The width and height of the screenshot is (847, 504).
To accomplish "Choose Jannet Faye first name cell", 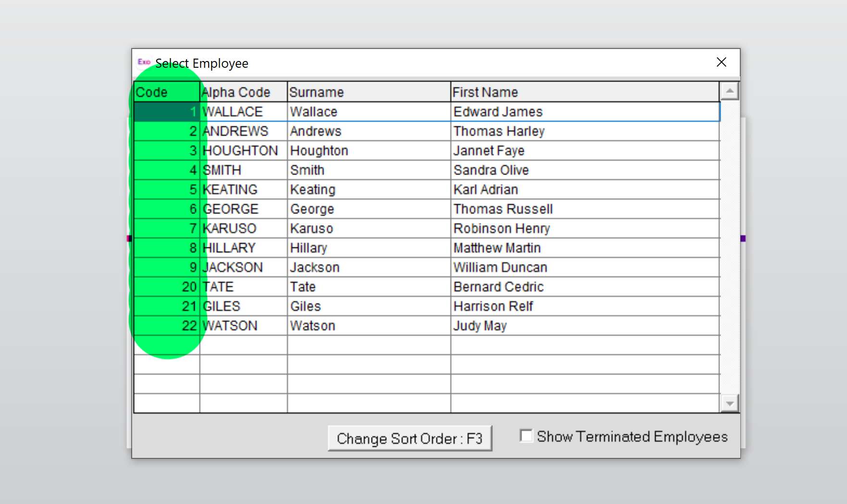I will point(489,151).
